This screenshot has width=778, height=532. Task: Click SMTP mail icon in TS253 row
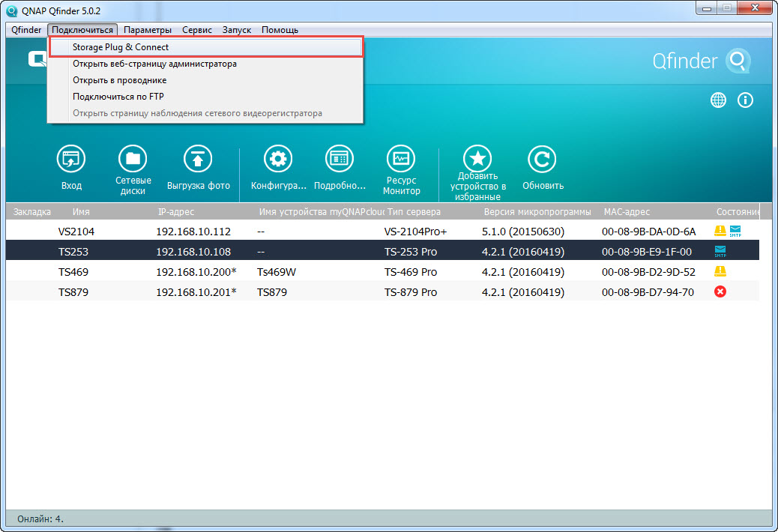(x=720, y=251)
